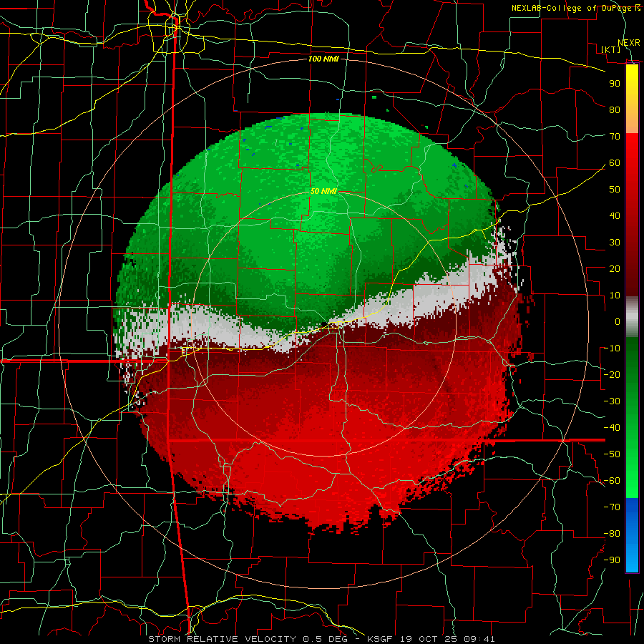Click the [KT] units label

pos(611,49)
